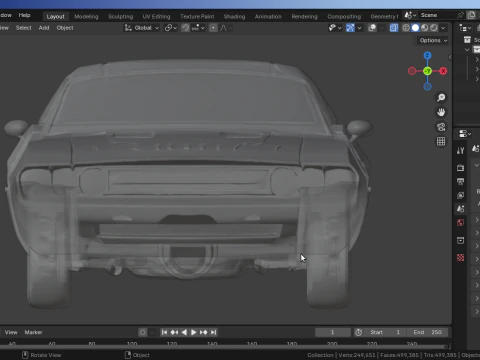Viewport: 480px width, 360px height.
Task: Open the snapping options dropdown
Action: (x=198, y=28)
